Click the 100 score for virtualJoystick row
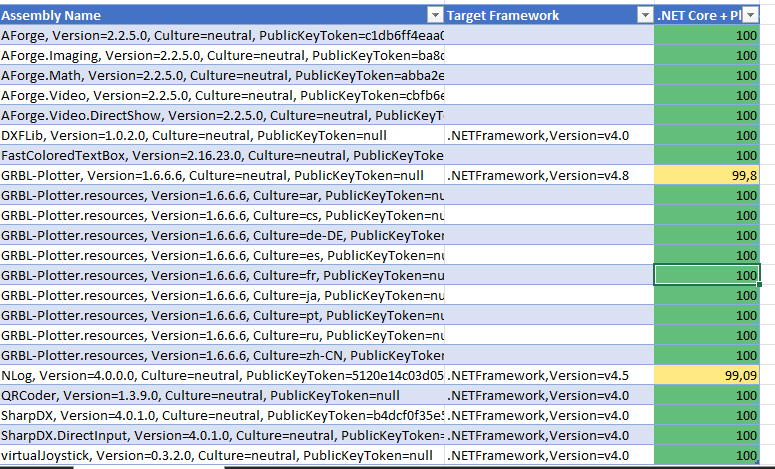Screen dimensions: 775x469 707,456
